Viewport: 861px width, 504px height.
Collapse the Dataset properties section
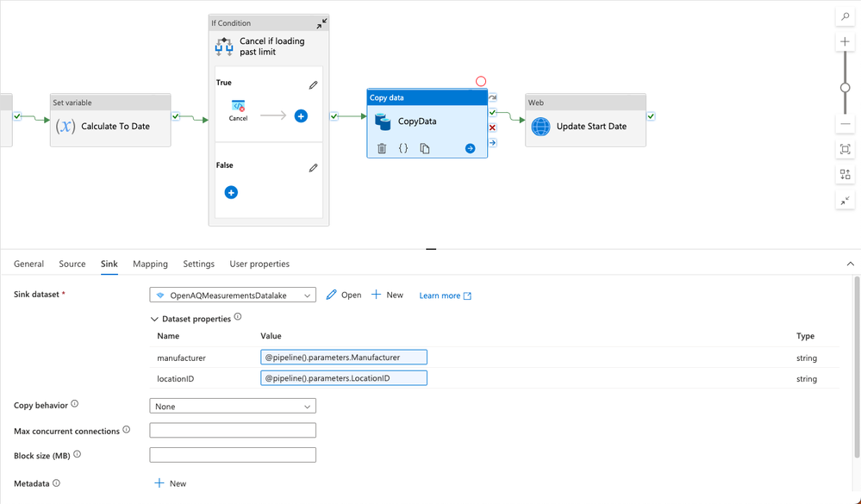coord(155,320)
